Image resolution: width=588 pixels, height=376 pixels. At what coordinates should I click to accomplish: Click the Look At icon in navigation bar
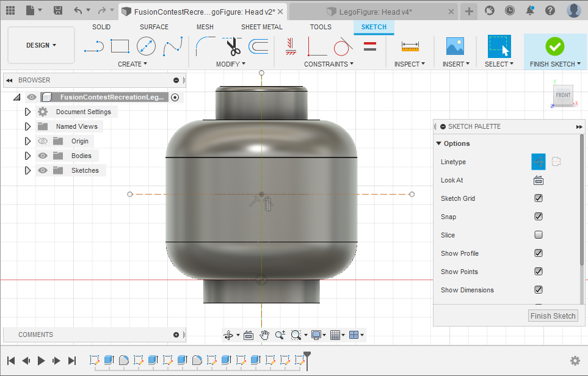tap(249, 334)
